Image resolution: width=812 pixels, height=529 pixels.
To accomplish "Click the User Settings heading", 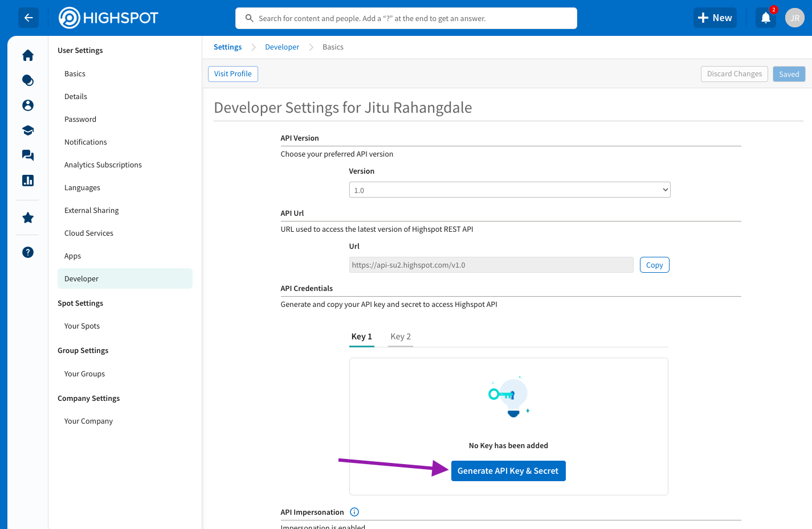I will [x=80, y=51].
